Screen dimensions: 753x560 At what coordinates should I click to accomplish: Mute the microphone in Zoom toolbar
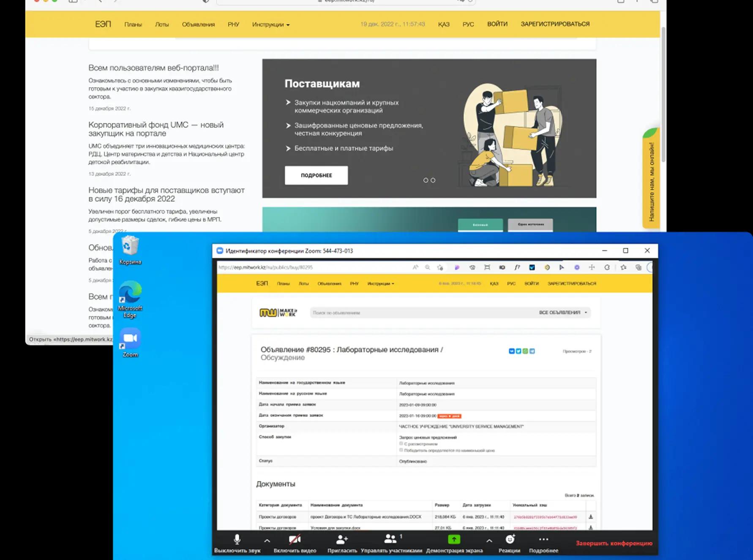237,540
